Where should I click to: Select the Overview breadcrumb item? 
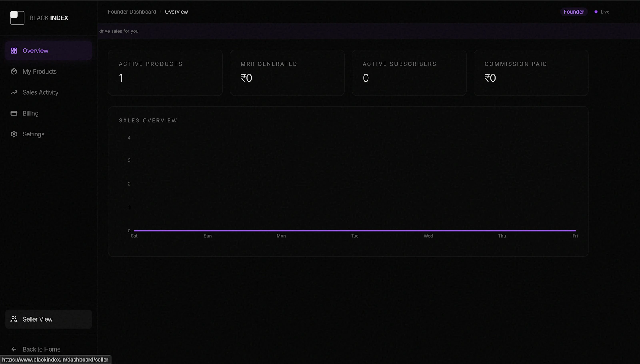pos(176,12)
